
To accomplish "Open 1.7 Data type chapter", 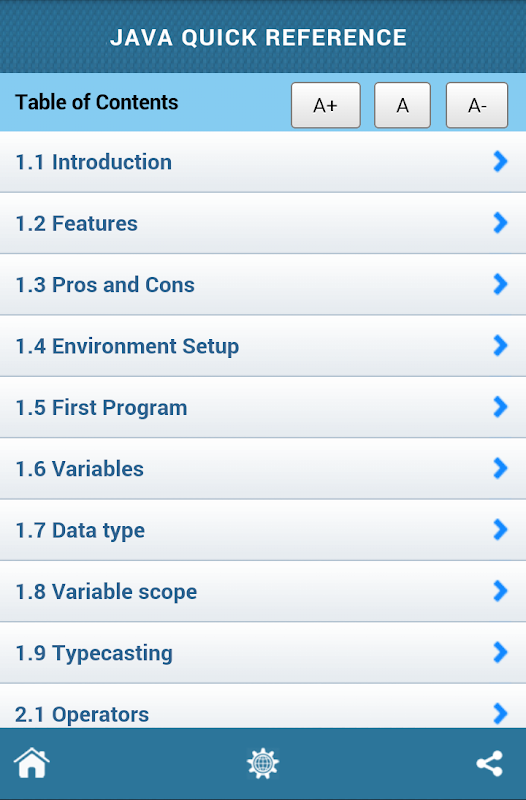I will coord(263,530).
